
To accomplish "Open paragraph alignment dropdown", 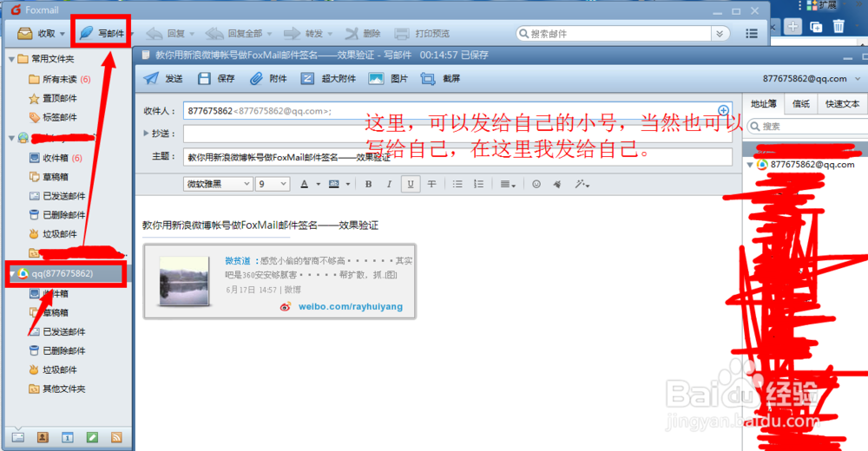I will [x=508, y=184].
